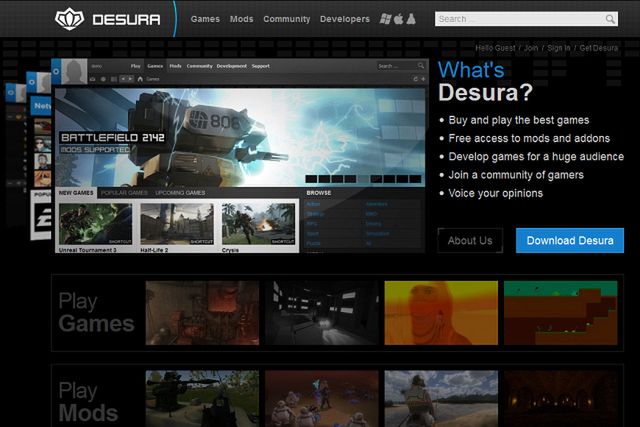The width and height of the screenshot is (640, 427).
Task: Open the horseback rider mod thumbnail
Action: point(441,399)
